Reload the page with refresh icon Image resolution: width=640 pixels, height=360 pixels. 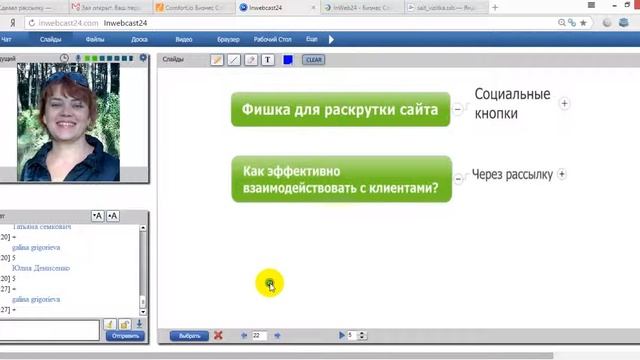pos(31,23)
